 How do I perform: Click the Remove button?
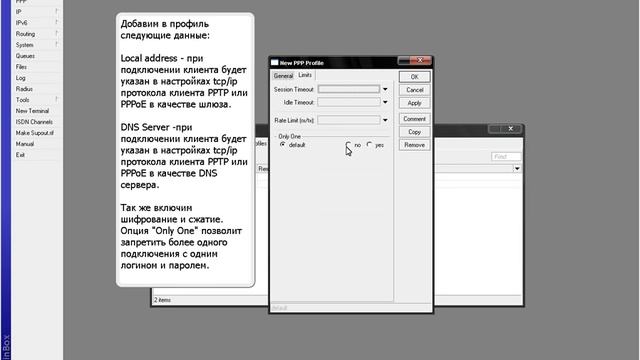414,145
